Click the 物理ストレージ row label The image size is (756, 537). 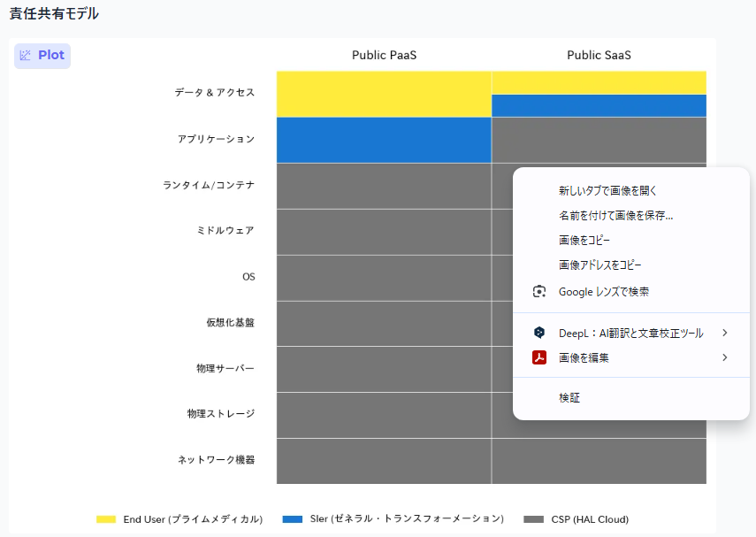click(x=221, y=414)
